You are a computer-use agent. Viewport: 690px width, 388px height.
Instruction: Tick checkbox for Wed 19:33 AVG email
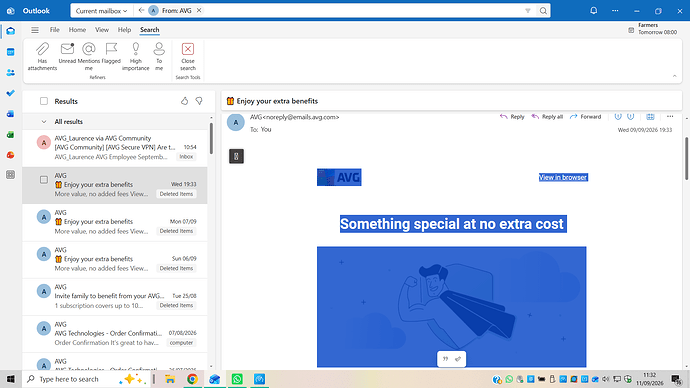pyautogui.click(x=44, y=179)
